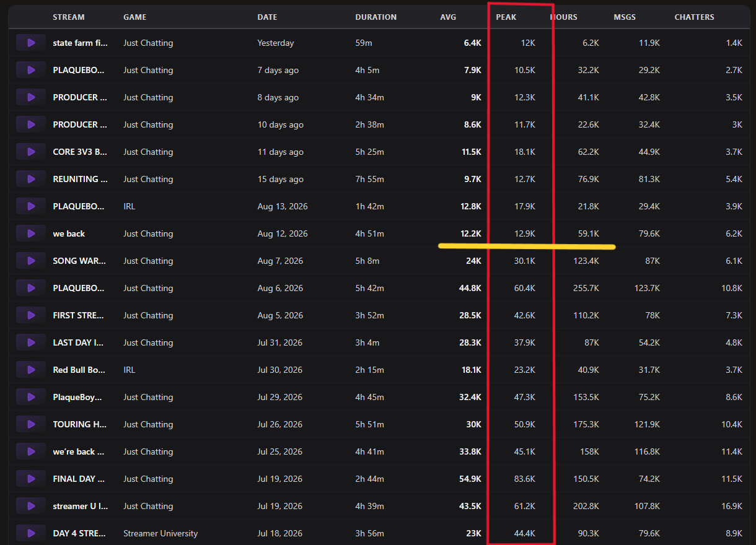The image size is (756, 545).
Task: Play the PRODUCER stream from 8 days ago
Action: pos(31,97)
